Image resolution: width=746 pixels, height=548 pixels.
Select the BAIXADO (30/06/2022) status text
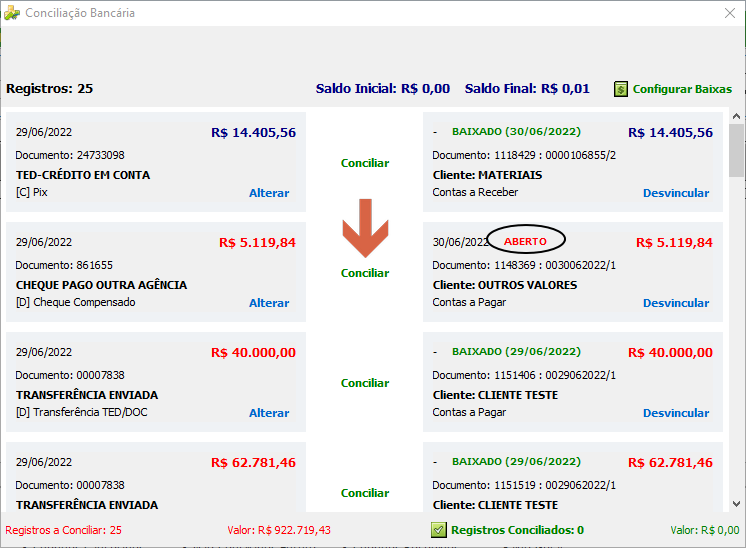(516, 132)
